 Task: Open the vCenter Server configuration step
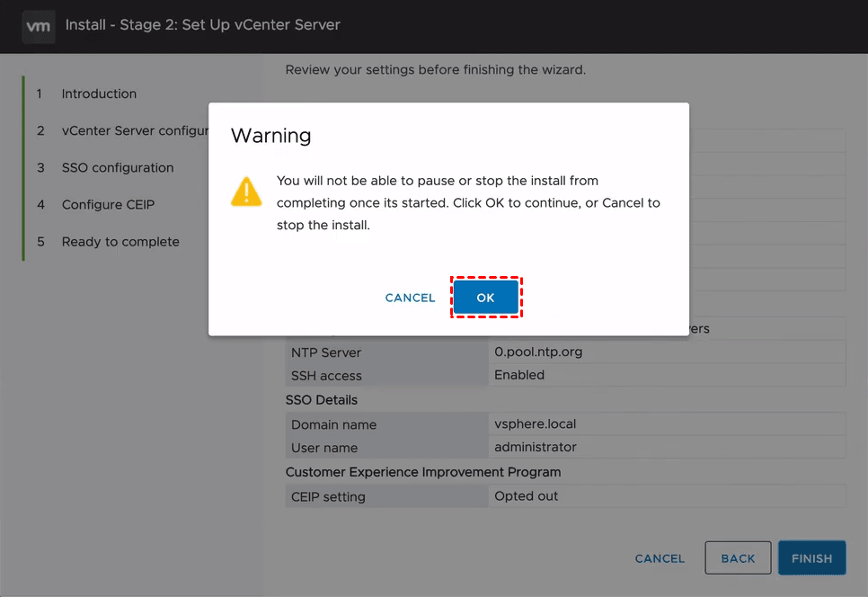[x=135, y=130]
